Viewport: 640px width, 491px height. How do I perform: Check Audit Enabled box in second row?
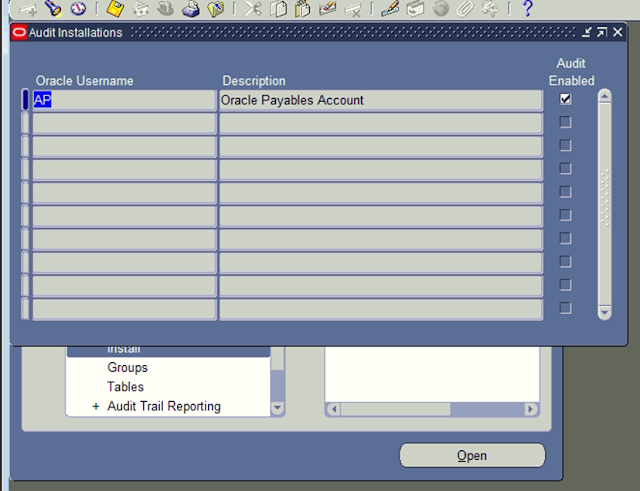(566, 123)
